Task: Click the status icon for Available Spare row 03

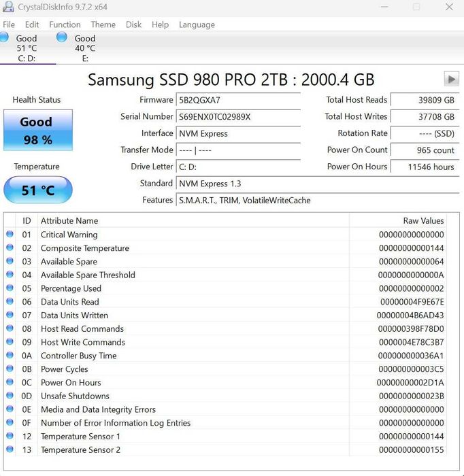Action: point(10,260)
